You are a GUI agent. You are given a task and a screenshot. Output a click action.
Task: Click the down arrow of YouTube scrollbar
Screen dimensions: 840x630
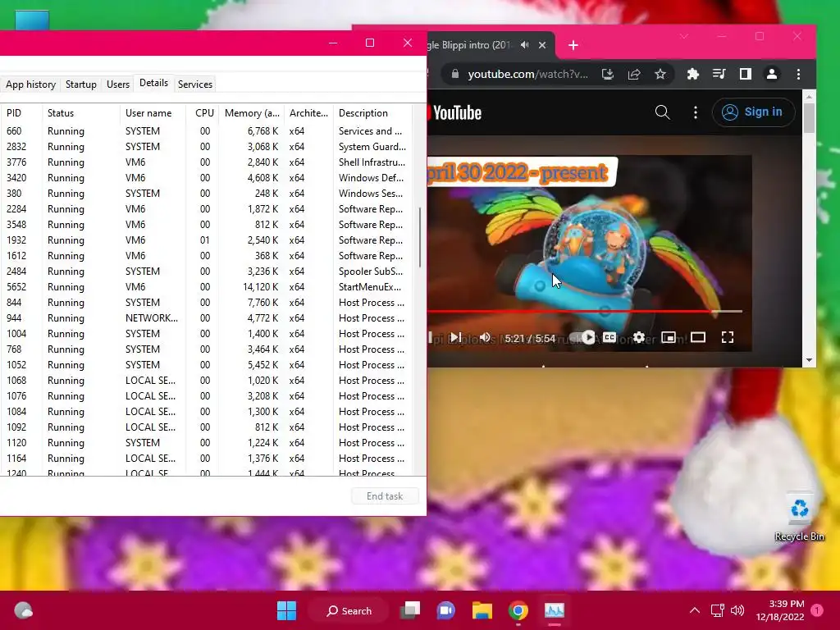(x=809, y=361)
